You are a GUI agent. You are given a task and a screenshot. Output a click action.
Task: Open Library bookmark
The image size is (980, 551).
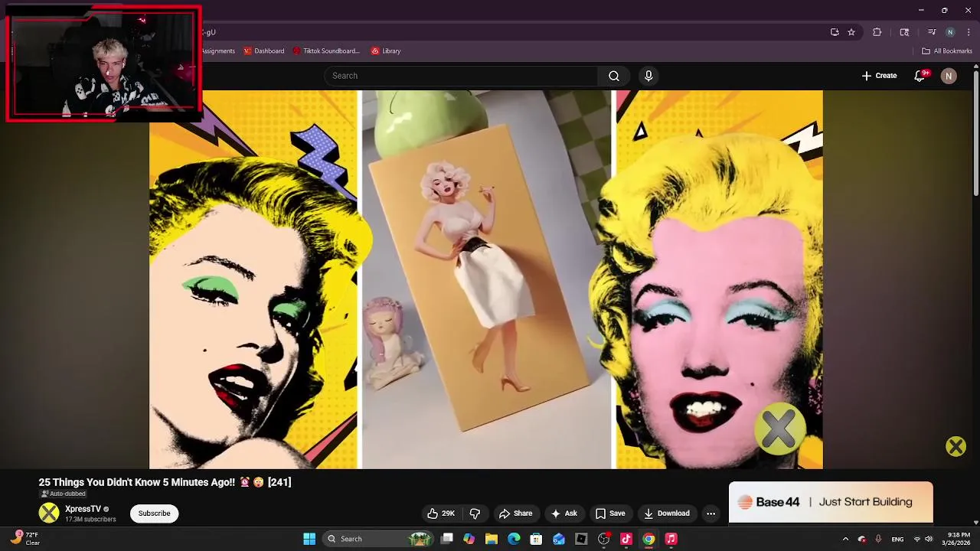tap(386, 51)
